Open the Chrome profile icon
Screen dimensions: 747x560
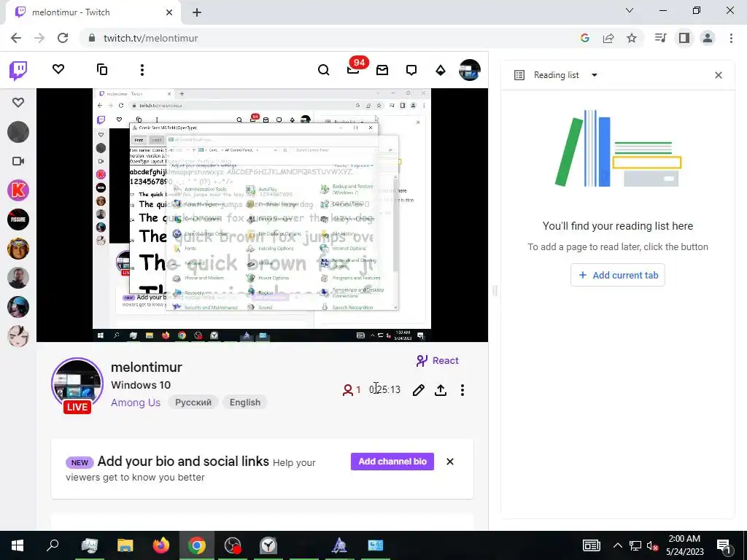(x=708, y=38)
